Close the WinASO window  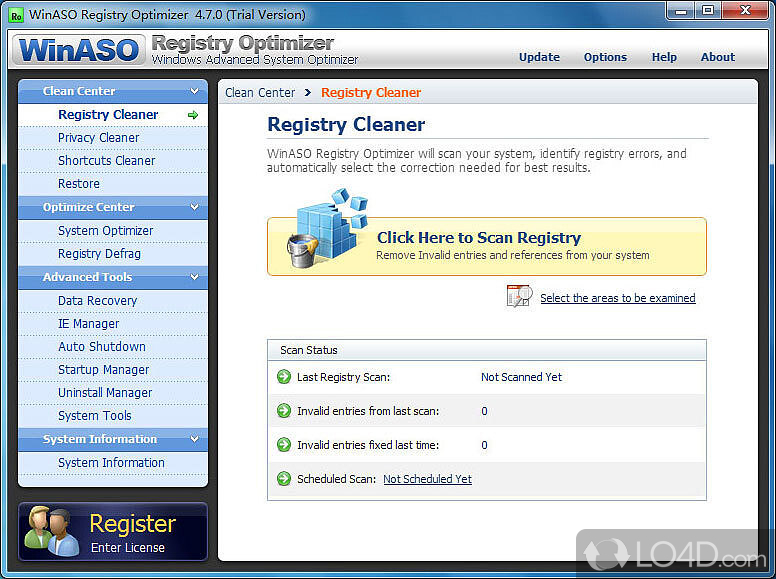pos(745,10)
